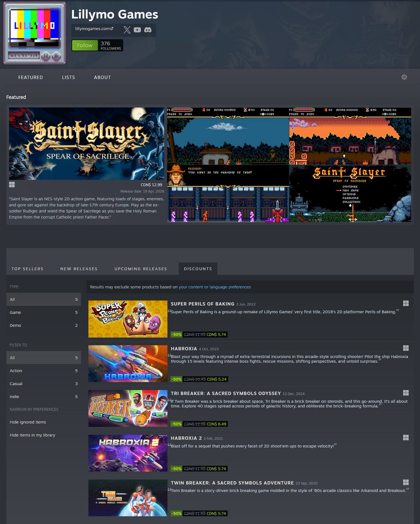Screen dimensions: 420x524
Task: Click Twin Breaker: A Sacred Symbols Adventure title
Action: pos(232,483)
